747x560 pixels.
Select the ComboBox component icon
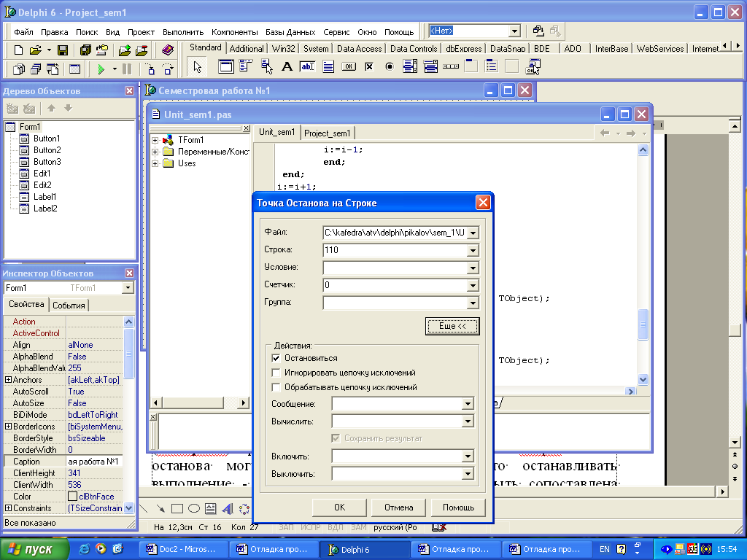[x=430, y=66]
